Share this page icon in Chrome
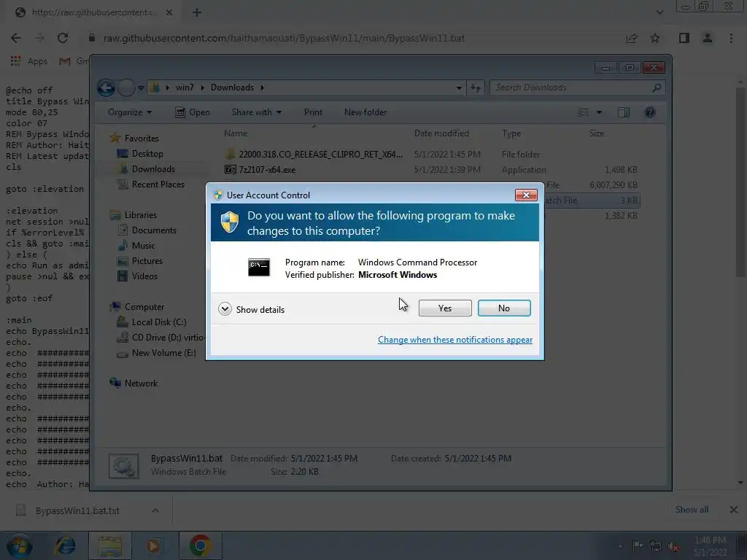The image size is (747, 560). coord(632,38)
